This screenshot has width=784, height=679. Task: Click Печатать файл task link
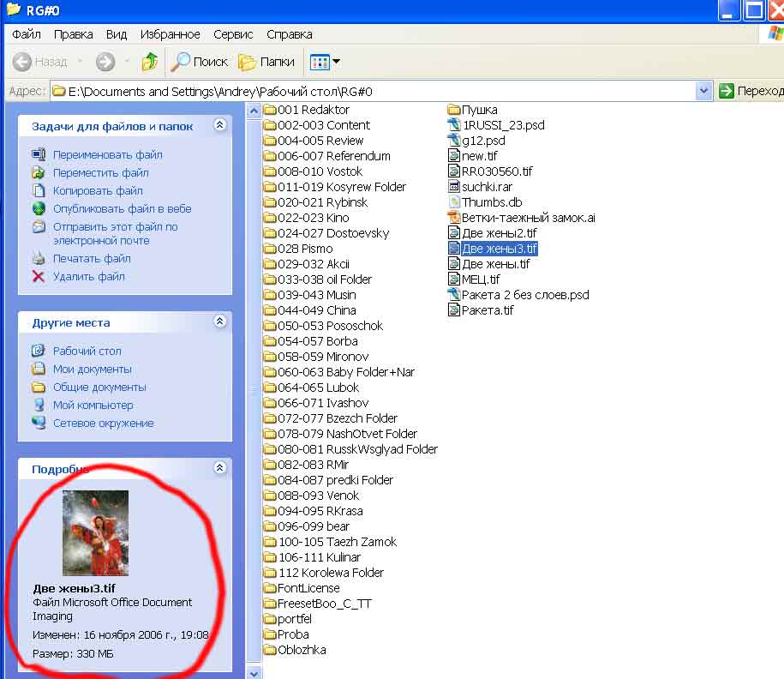pyautogui.click(x=92, y=259)
